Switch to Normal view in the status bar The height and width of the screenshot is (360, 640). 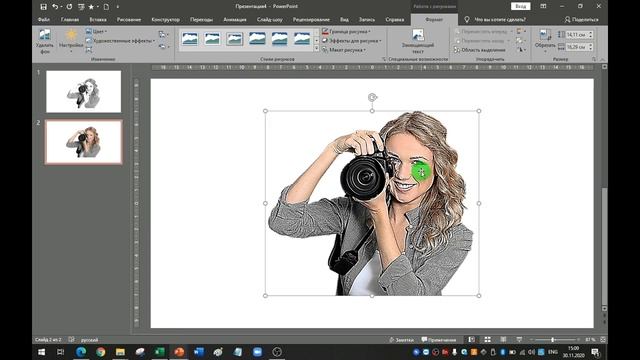click(471, 340)
